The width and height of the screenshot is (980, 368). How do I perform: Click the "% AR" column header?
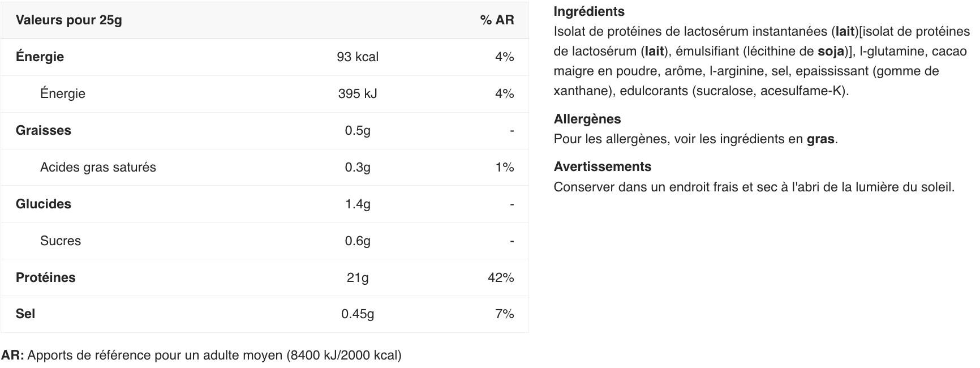click(x=497, y=20)
